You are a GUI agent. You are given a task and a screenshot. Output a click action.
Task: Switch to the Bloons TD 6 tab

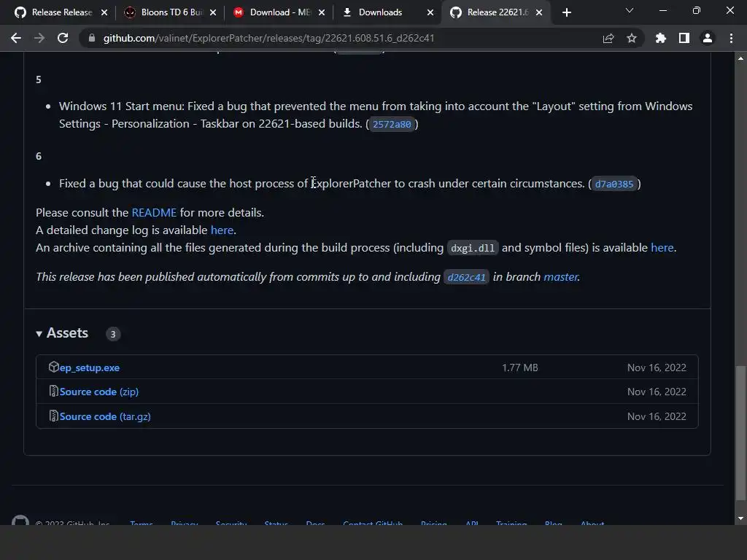(171, 12)
